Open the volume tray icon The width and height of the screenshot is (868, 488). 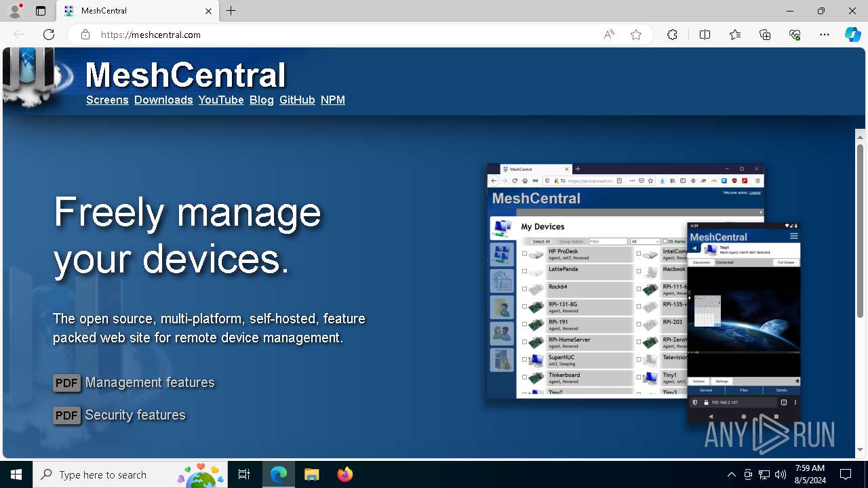[x=781, y=474]
